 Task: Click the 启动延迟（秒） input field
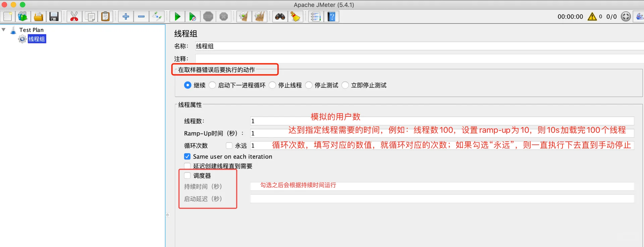tap(442, 199)
